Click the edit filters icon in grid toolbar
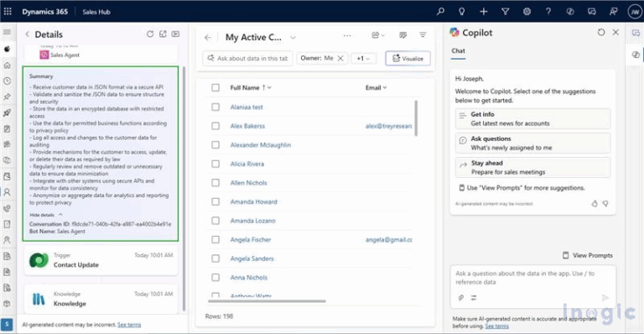This screenshot has height=334, width=644. 423,35
